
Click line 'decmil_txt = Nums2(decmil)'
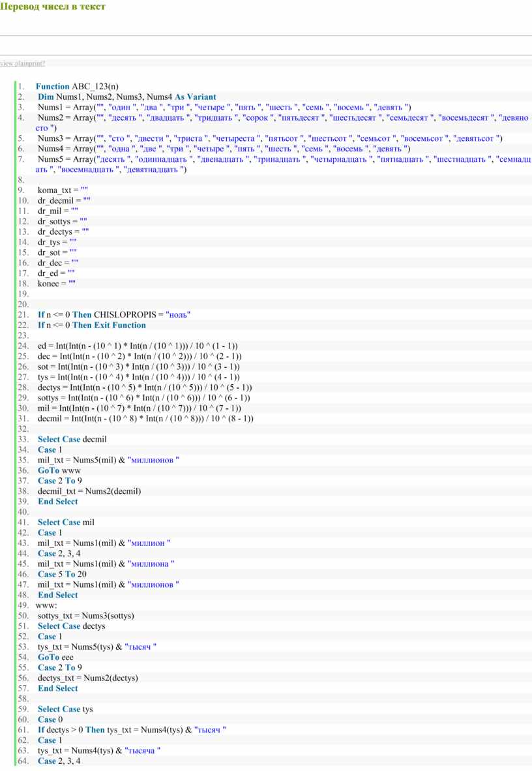pyautogui.click(x=89, y=491)
